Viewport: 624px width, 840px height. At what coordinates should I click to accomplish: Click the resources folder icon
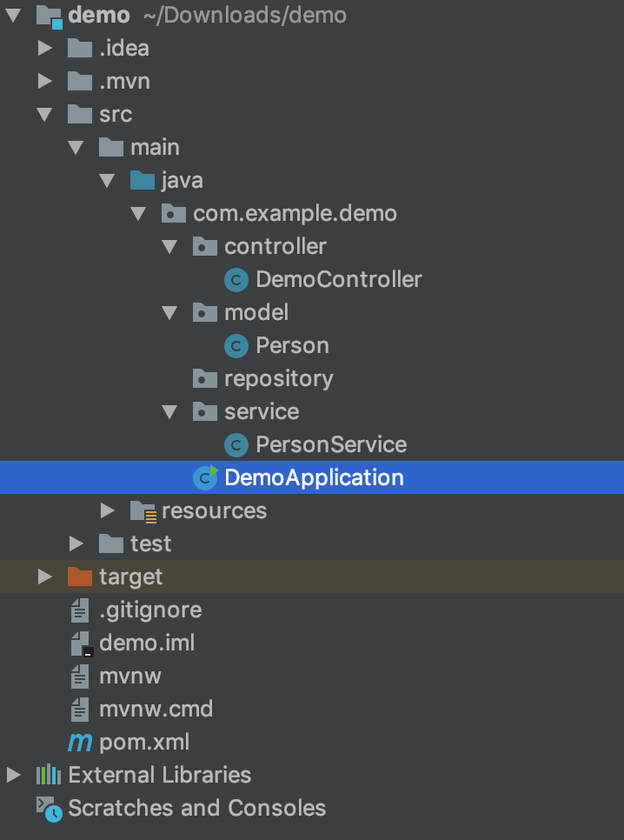pos(143,511)
